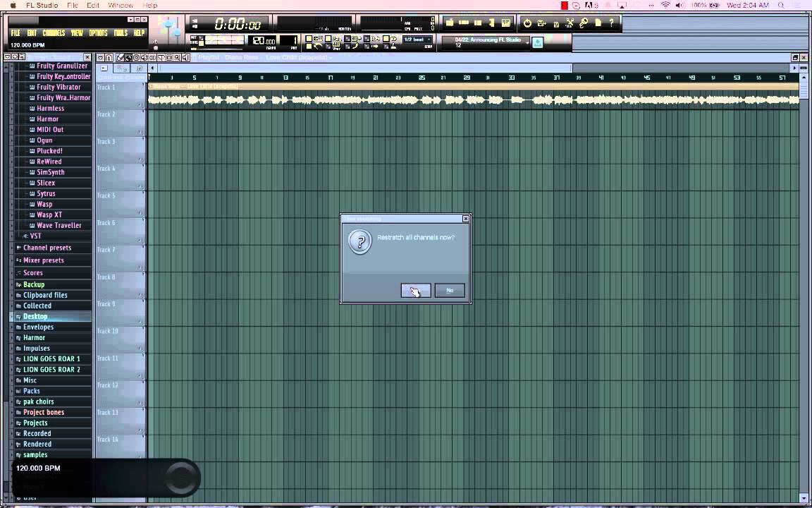This screenshot has width=812, height=508.
Task: Open the macOS Edit menu
Action: [93, 5]
